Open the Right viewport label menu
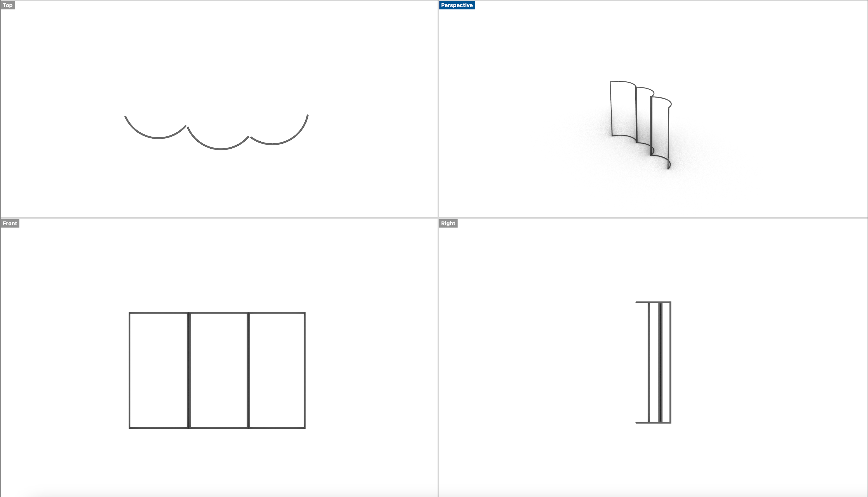Viewport: 868px width, 497px height. [448, 223]
